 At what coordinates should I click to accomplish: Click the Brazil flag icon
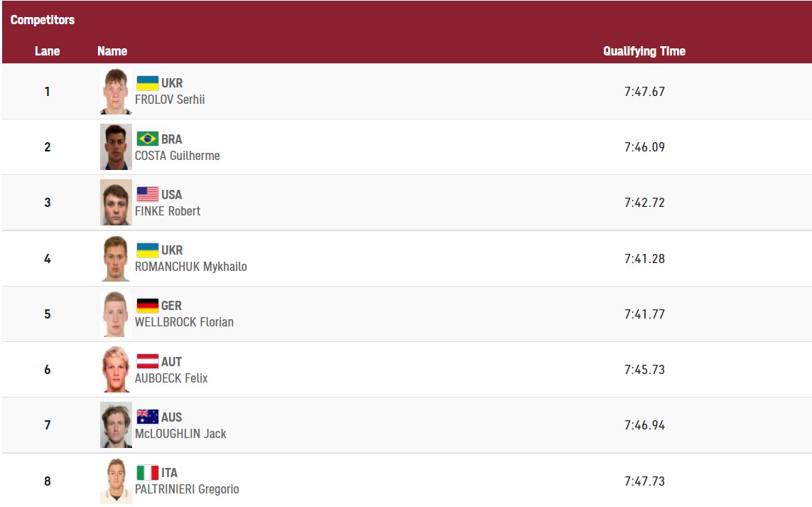pyautogui.click(x=148, y=139)
